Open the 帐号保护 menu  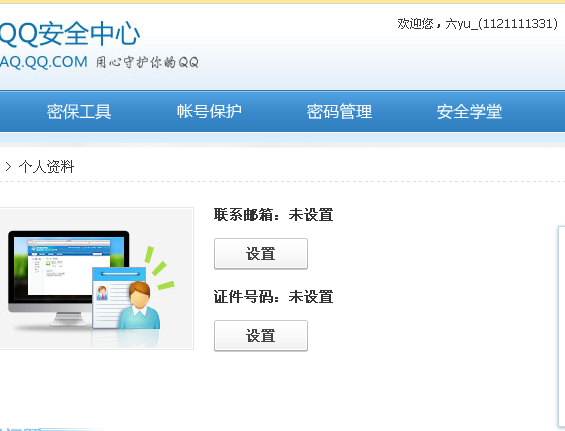click(209, 111)
